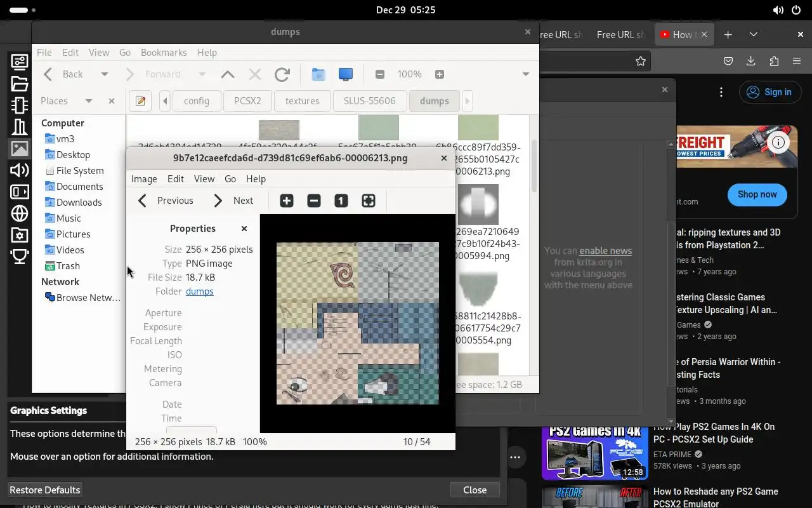Open the dumps folder link in Properties
The image size is (812, 508).
coord(200,291)
